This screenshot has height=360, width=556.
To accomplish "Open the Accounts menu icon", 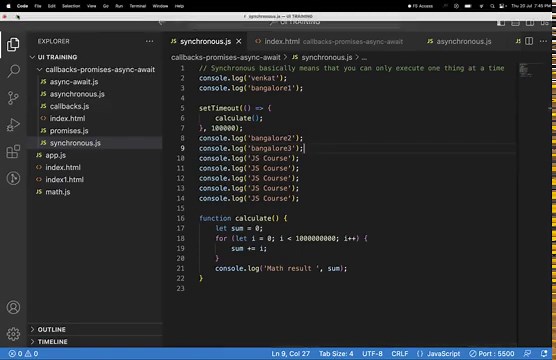I will pyautogui.click(x=13, y=307).
